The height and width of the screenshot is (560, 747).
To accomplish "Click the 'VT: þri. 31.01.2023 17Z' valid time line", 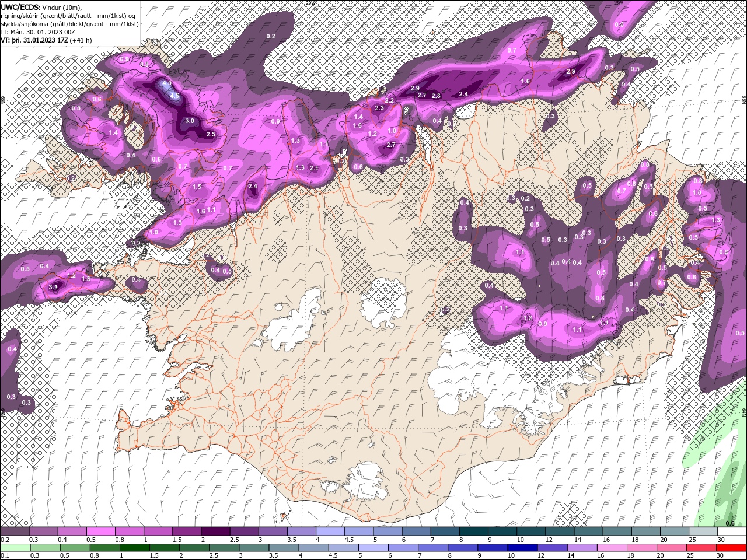I will pyautogui.click(x=34, y=40).
